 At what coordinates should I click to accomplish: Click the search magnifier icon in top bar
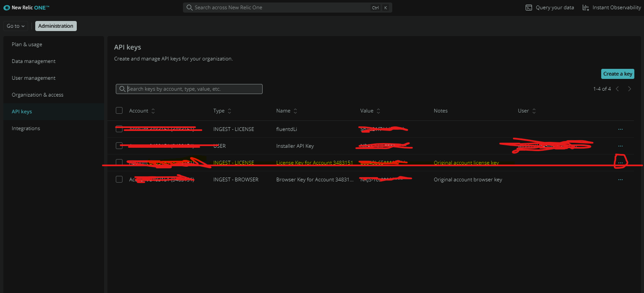[x=189, y=8]
